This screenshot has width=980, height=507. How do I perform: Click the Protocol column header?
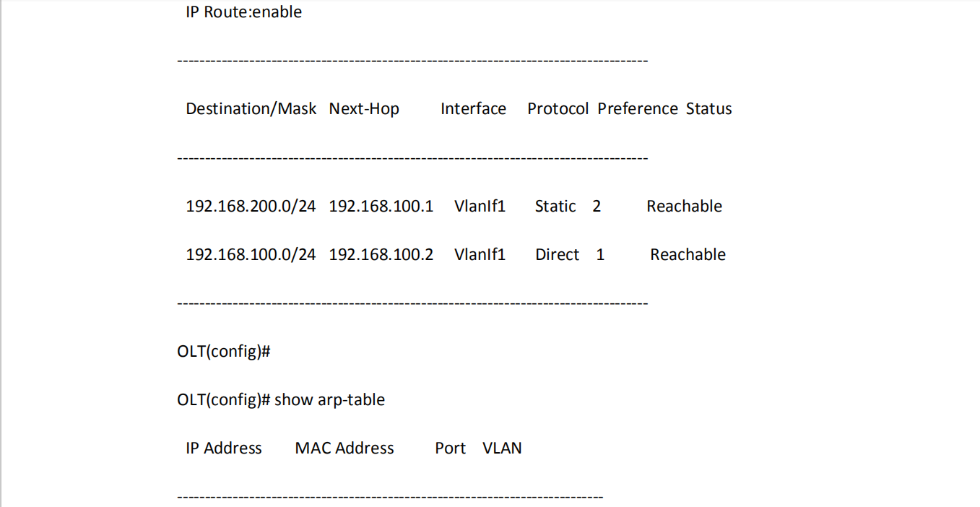point(558,109)
